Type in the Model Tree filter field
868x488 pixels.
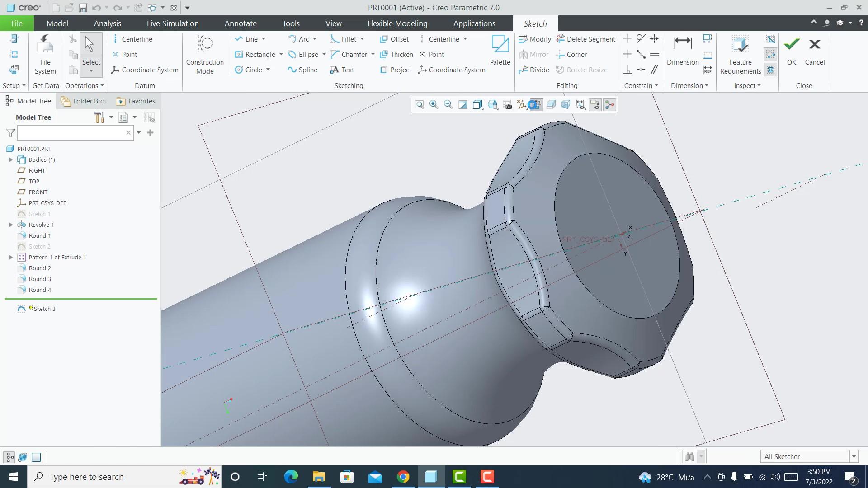(x=72, y=132)
